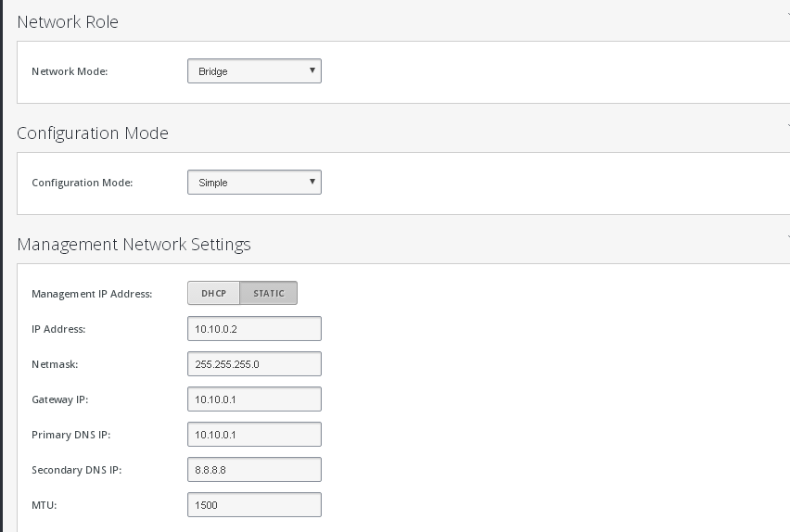
Task: Click the "Network Mode:" field label
Action: pos(70,71)
